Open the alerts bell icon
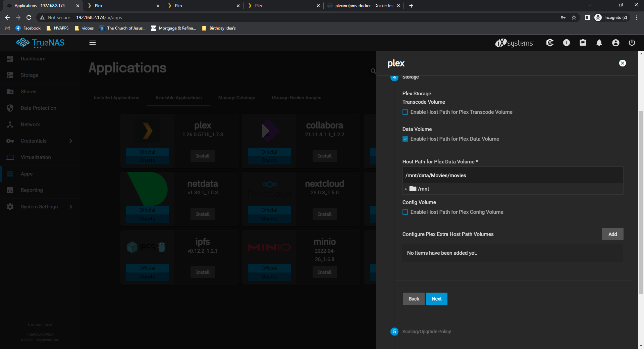This screenshot has height=349, width=644. [599, 43]
